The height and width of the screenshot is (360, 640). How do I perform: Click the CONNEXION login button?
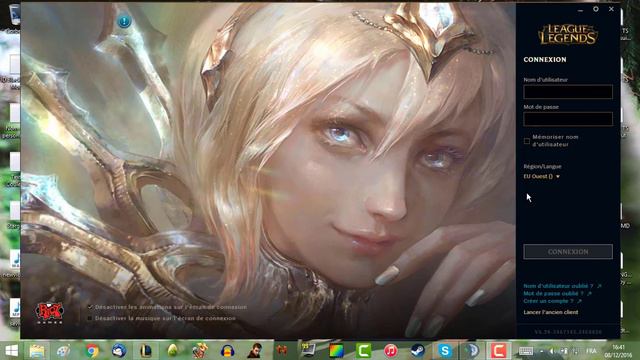(x=568, y=251)
